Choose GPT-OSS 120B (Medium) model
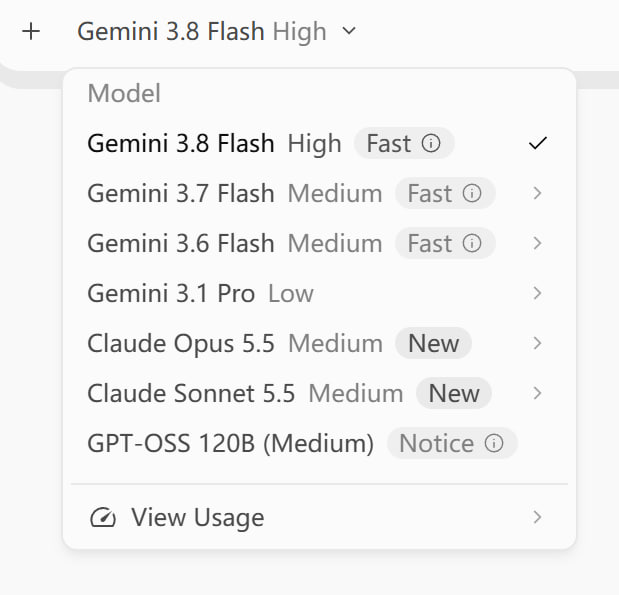The height and width of the screenshot is (595, 619). (x=319, y=443)
